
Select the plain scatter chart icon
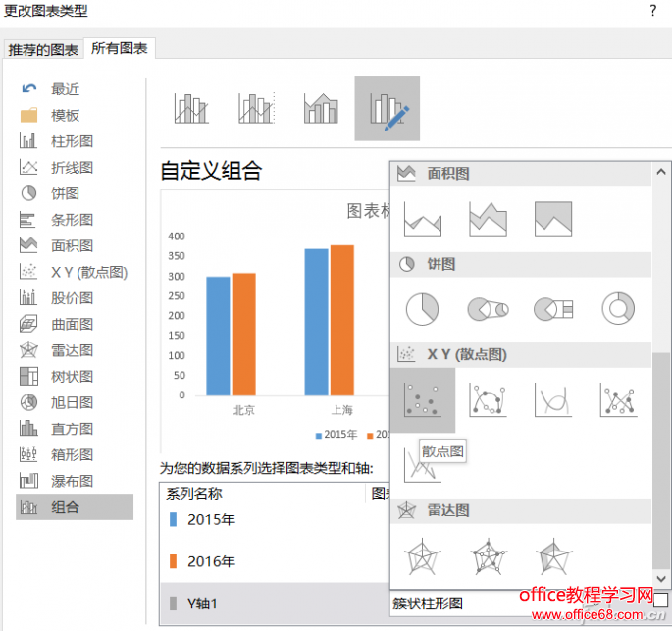[423, 400]
